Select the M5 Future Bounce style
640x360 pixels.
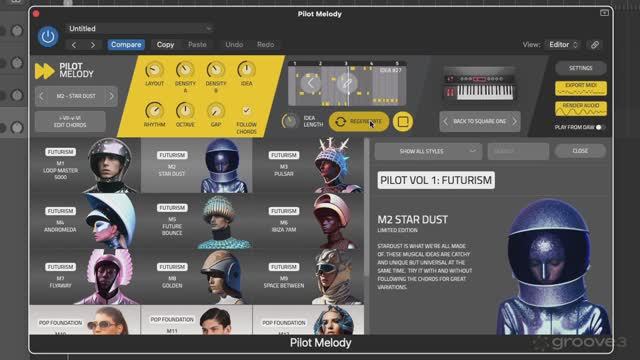point(197,221)
